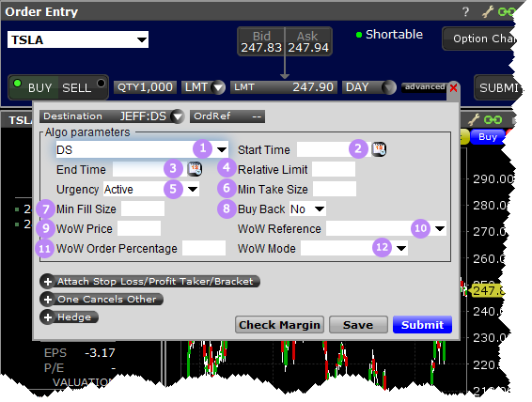532x402 pixels.
Task: Click chart price label 247.8
Action: pyautogui.click(x=488, y=291)
